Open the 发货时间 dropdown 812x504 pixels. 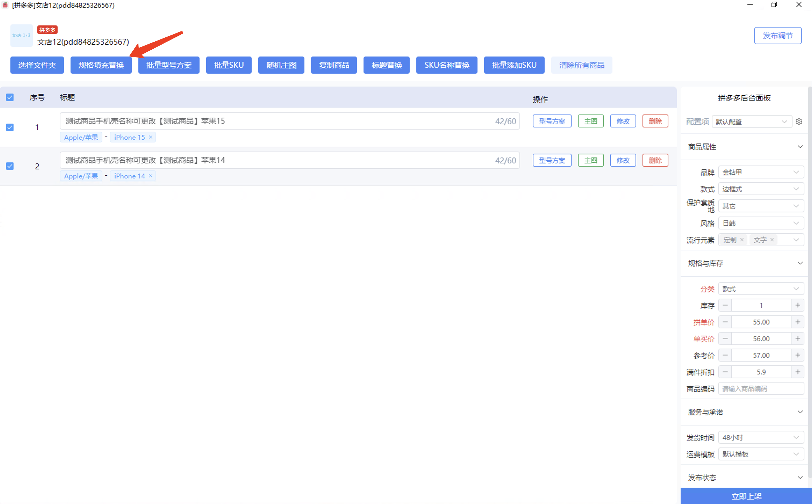[x=761, y=437]
